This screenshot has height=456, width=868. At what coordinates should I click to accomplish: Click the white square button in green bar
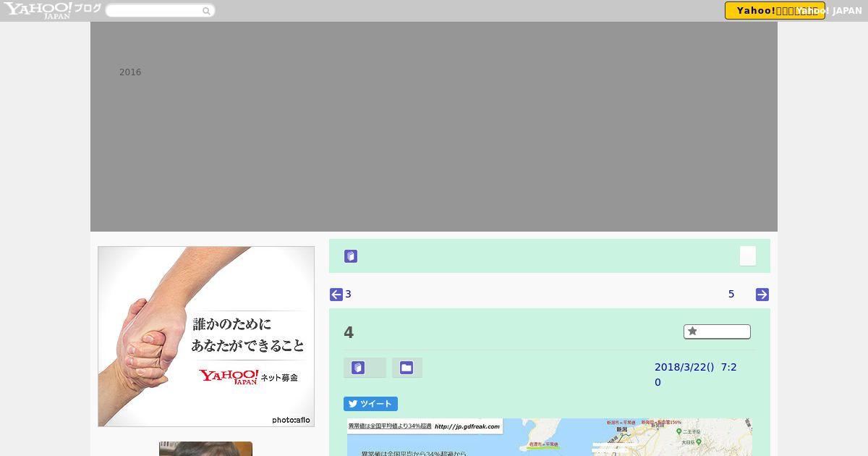748,256
